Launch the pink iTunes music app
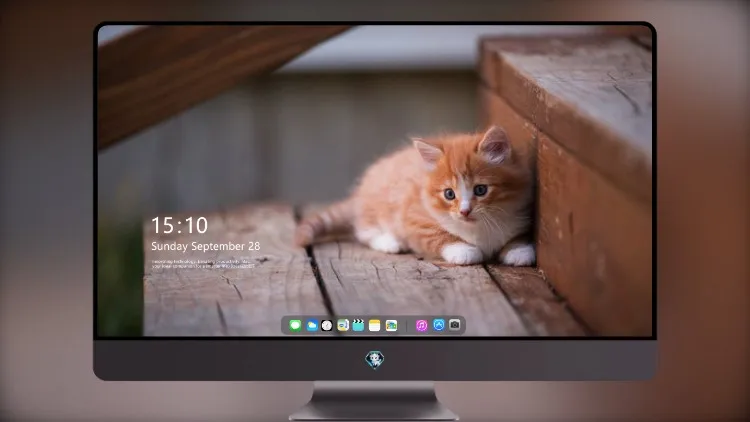Screen dimensions: 750x422 pos(421,325)
